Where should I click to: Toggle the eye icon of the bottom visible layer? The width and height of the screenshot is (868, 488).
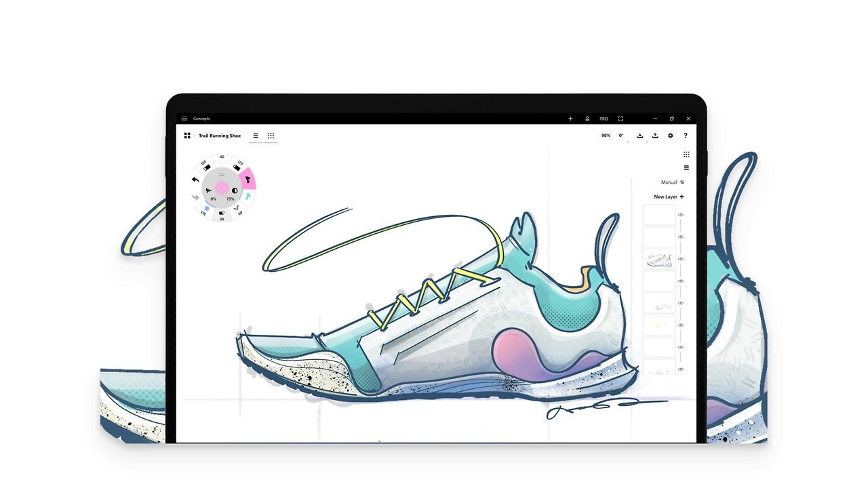tap(681, 369)
